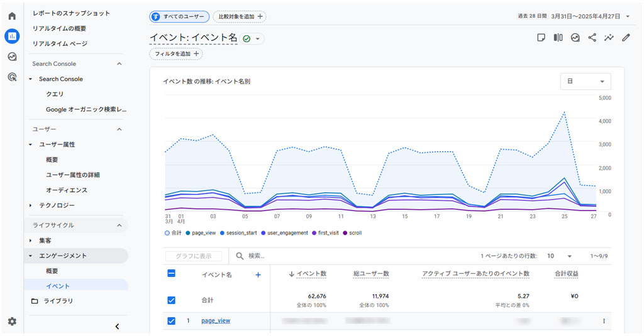Toggle the header select-all checkbox
This screenshot has width=644, height=336.
click(x=171, y=273)
